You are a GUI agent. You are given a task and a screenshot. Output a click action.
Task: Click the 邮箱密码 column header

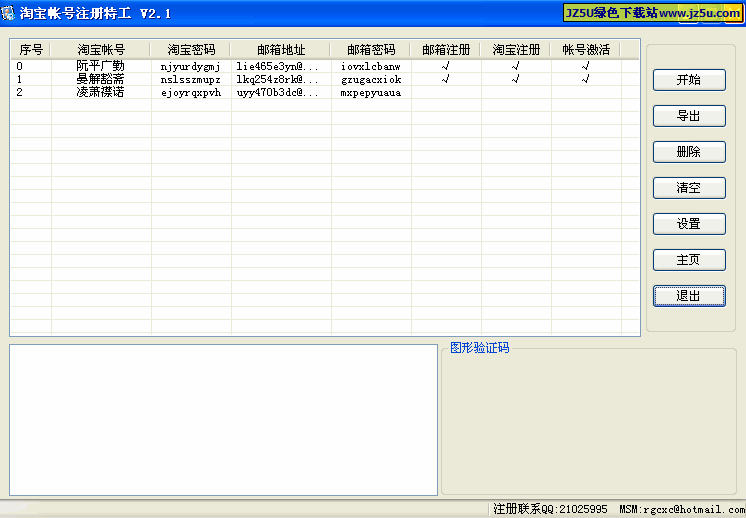tap(371, 49)
